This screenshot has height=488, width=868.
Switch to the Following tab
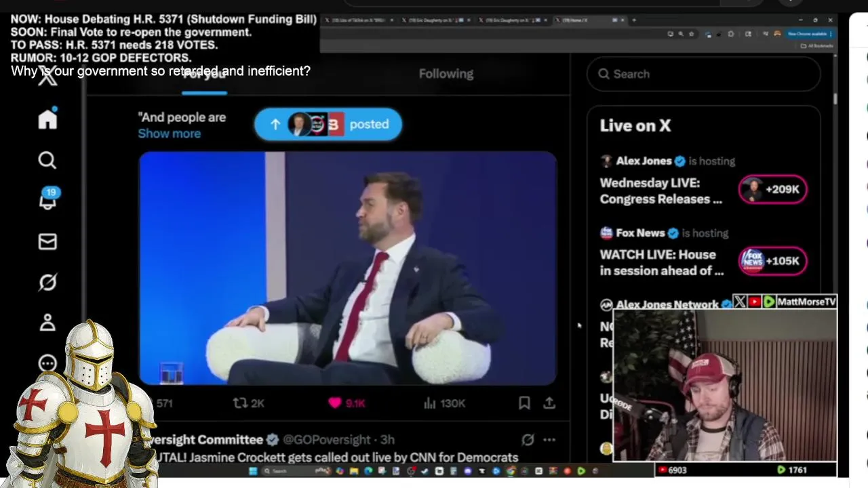click(446, 74)
